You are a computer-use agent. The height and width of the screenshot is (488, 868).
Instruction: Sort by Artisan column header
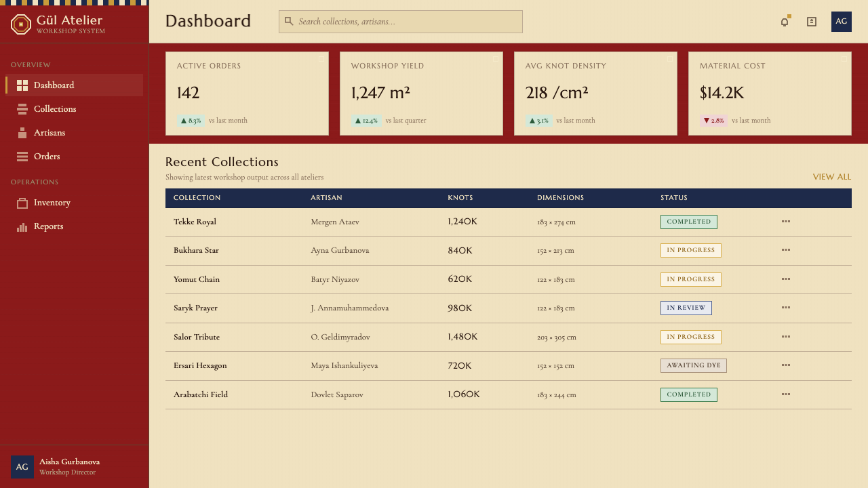pyautogui.click(x=326, y=198)
